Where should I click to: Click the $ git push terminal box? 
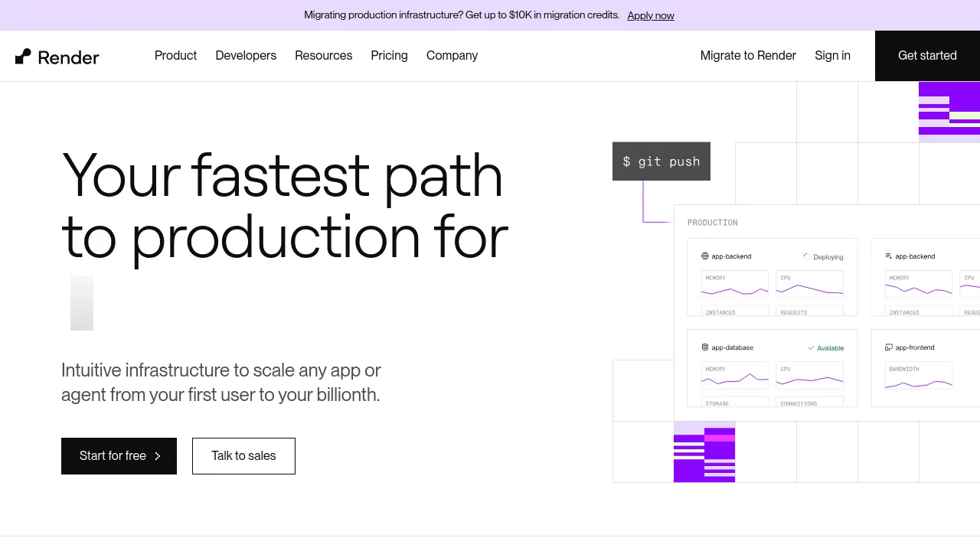point(661,161)
